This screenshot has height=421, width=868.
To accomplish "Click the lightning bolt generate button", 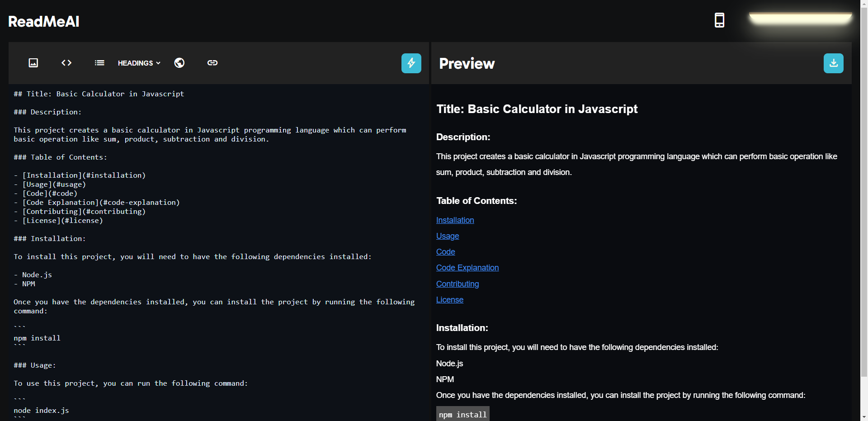I will click(x=411, y=63).
